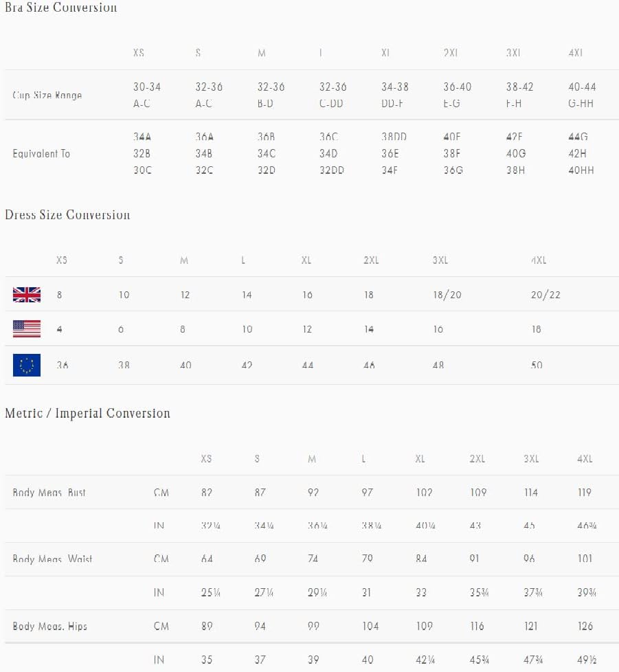Select the Dress Size Conversion heading
The height and width of the screenshot is (672, 619).
click(x=67, y=214)
